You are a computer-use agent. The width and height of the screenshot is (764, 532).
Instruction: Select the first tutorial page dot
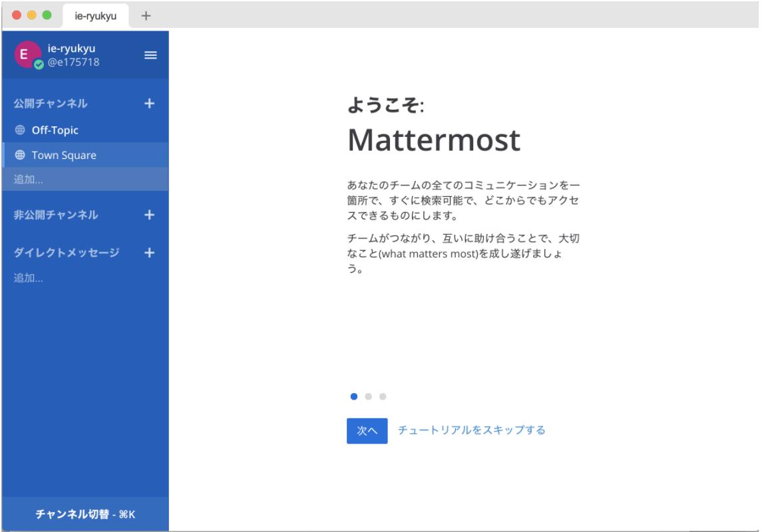point(354,397)
